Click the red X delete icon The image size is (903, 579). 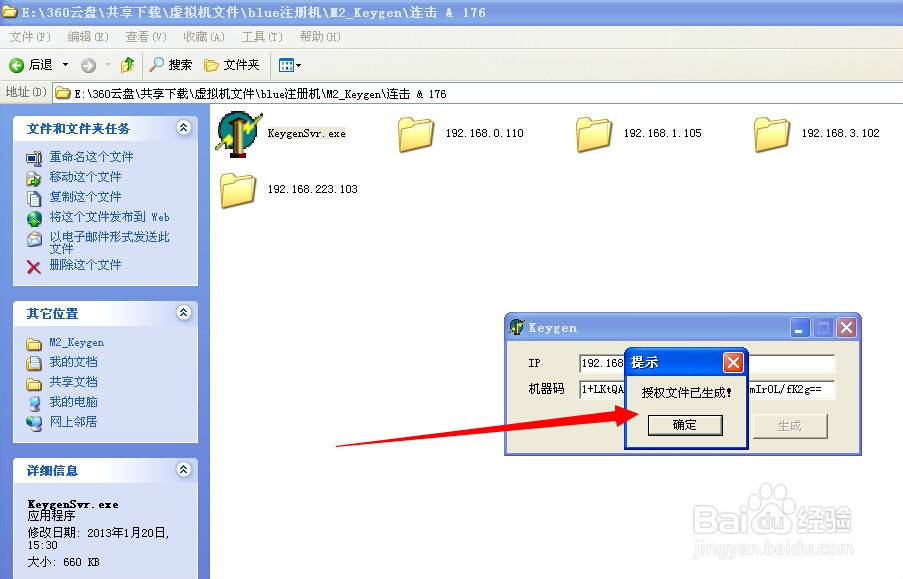click(34, 267)
